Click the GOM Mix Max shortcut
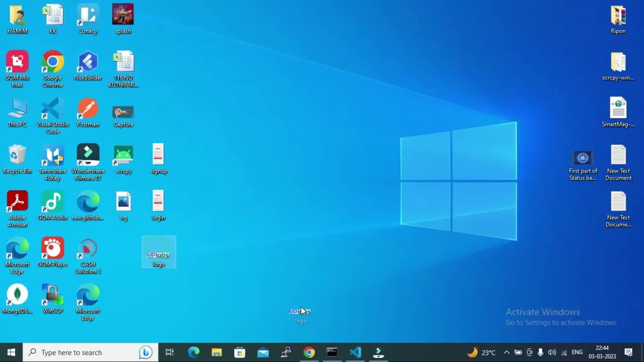Viewport: 644px width, 362px height. click(x=17, y=69)
